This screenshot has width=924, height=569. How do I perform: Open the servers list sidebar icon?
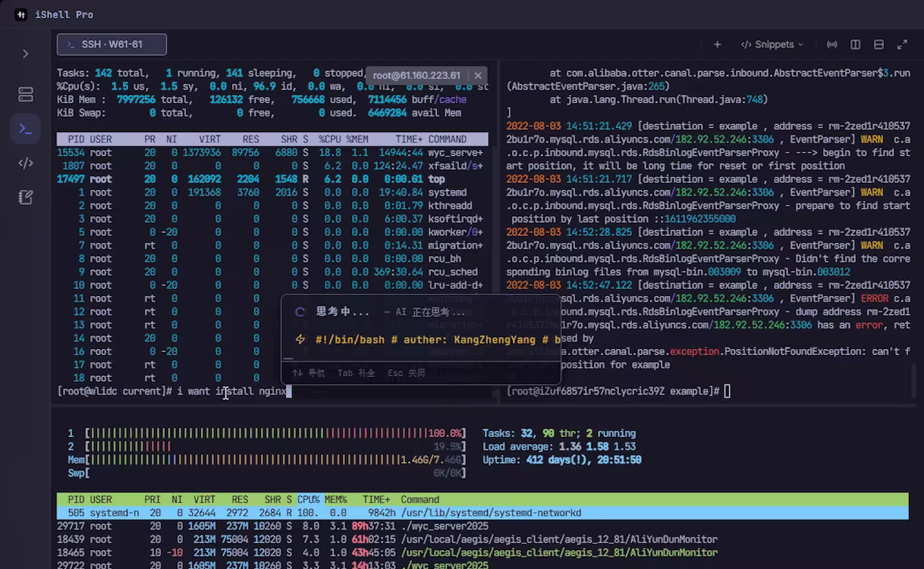(25, 94)
